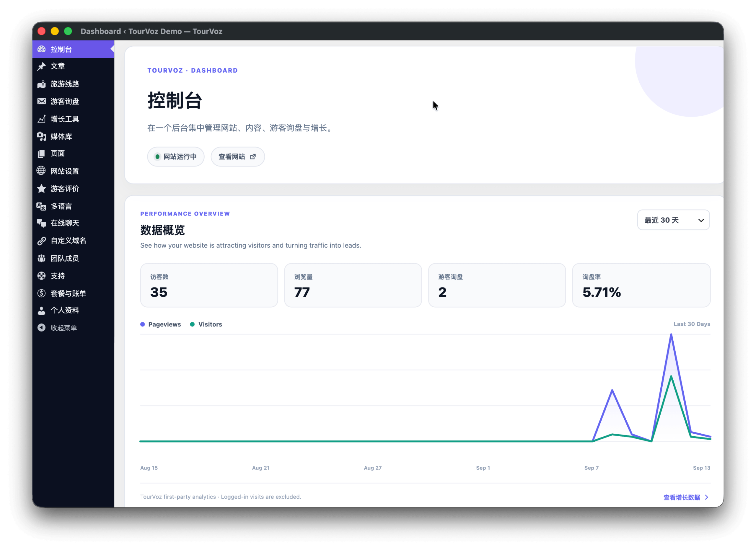Click the 游客询盘 2 stat card
The height and width of the screenshot is (550, 756).
[497, 285]
